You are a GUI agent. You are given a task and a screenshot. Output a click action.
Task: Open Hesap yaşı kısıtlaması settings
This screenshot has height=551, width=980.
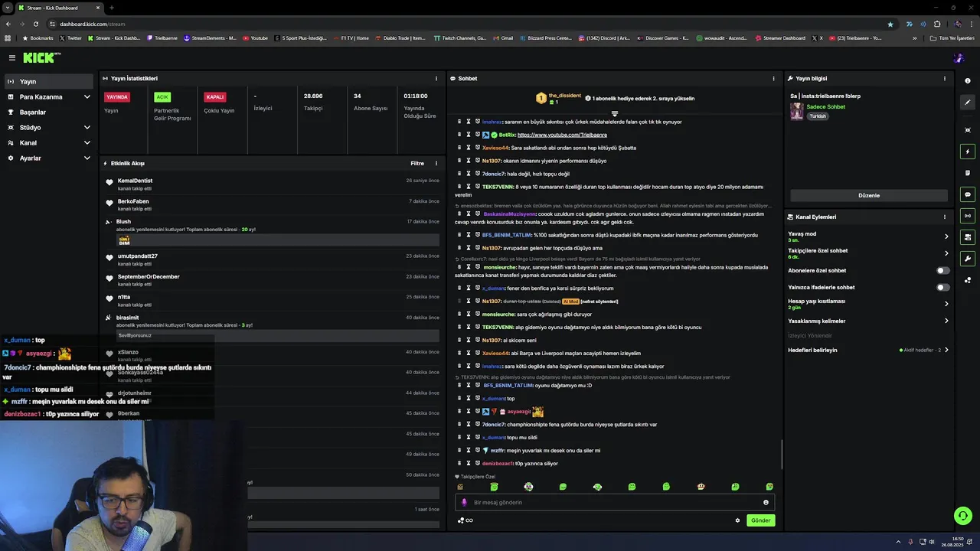point(868,304)
